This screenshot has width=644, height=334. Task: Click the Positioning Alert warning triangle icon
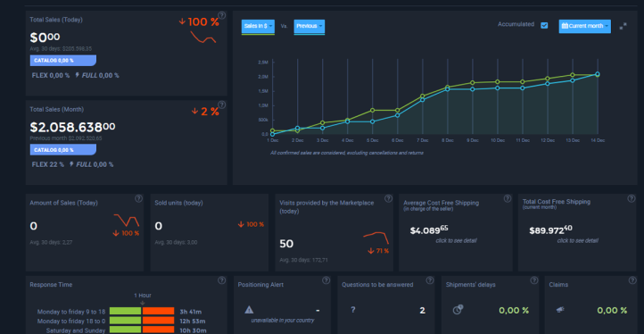tap(249, 310)
